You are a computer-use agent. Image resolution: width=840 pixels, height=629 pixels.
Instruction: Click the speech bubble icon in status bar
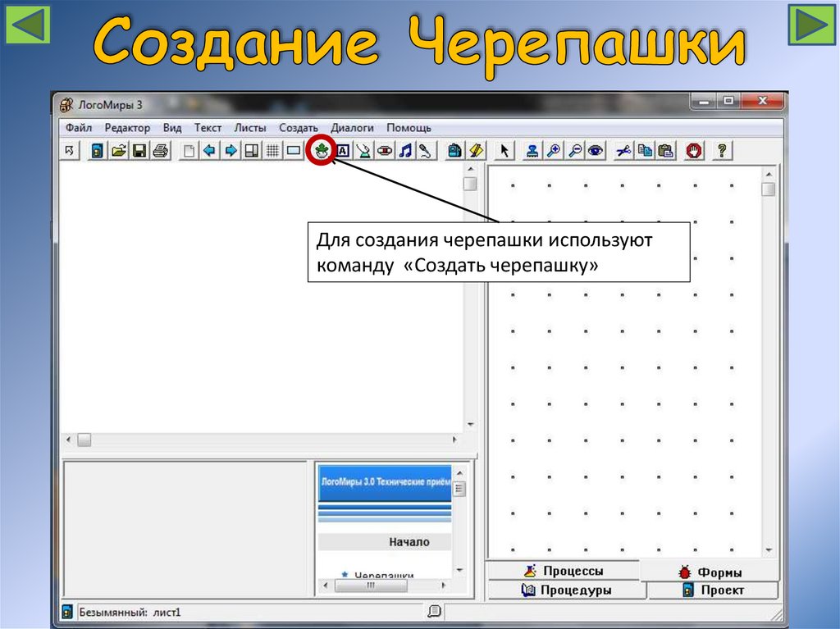click(x=435, y=611)
